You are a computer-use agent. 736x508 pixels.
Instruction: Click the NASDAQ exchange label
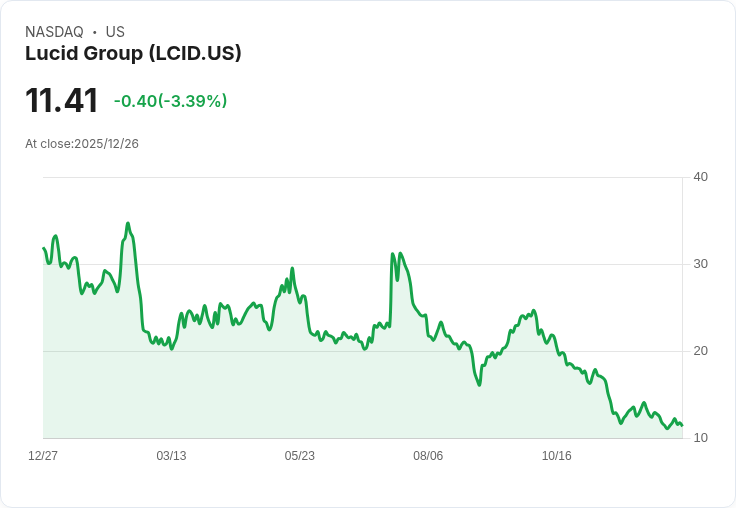coord(54,32)
